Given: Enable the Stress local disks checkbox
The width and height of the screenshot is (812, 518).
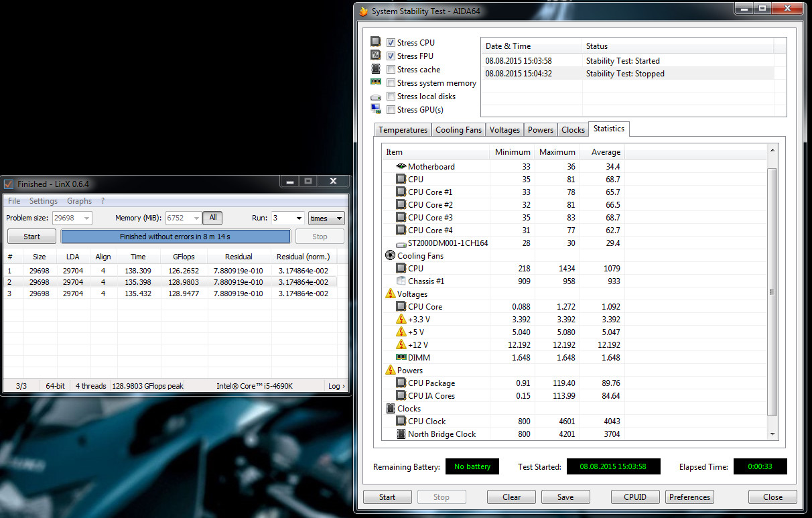Looking at the screenshot, I should (391, 96).
